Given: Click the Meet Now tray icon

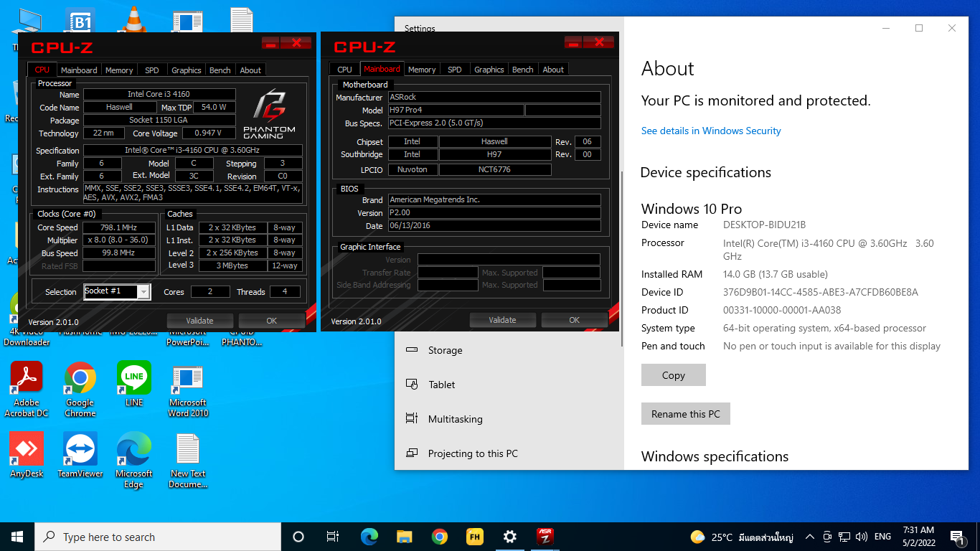Looking at the screenshot, I should coord(827,537).
